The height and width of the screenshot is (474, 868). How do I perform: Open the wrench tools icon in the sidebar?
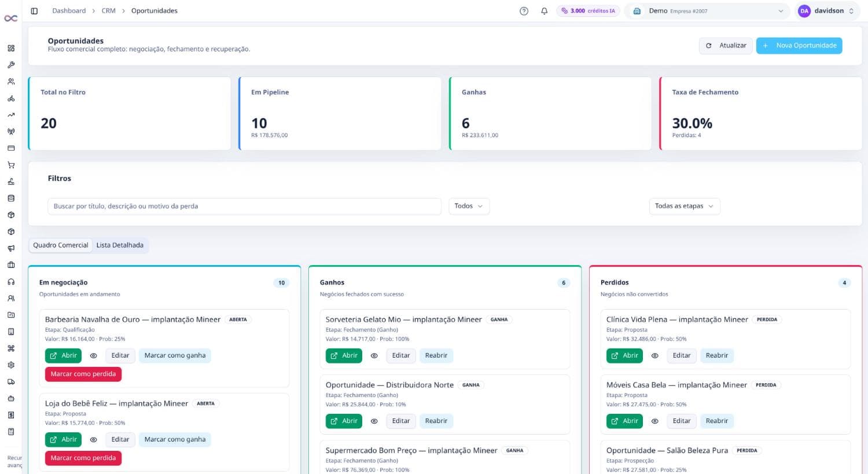click(x=11, y=65)
